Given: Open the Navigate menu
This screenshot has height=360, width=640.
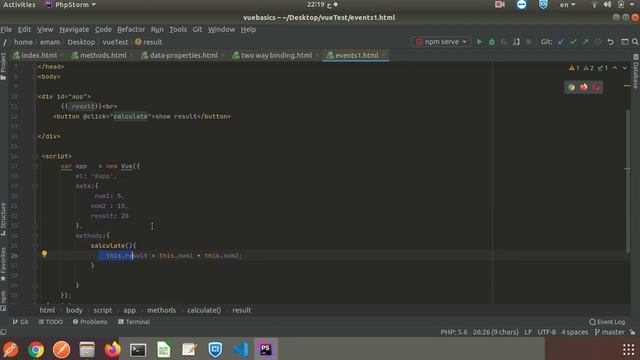Looking at the screenshot, I should 74,29.
